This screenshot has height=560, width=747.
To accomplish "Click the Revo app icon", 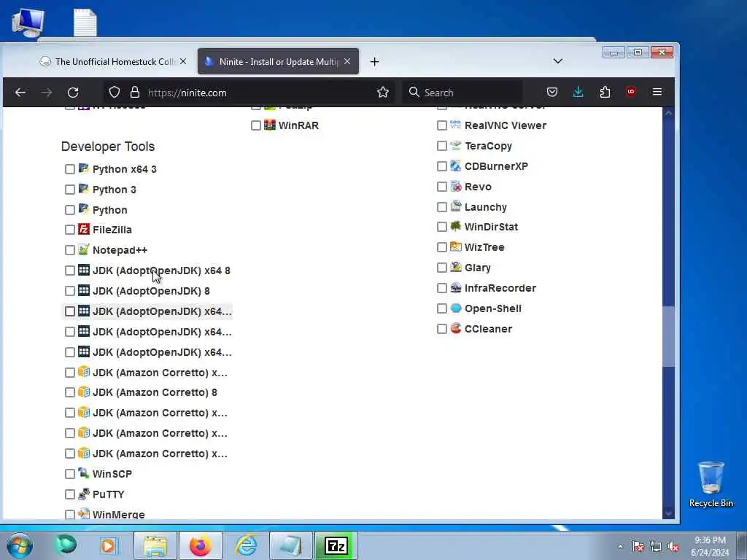I will 456,186.
